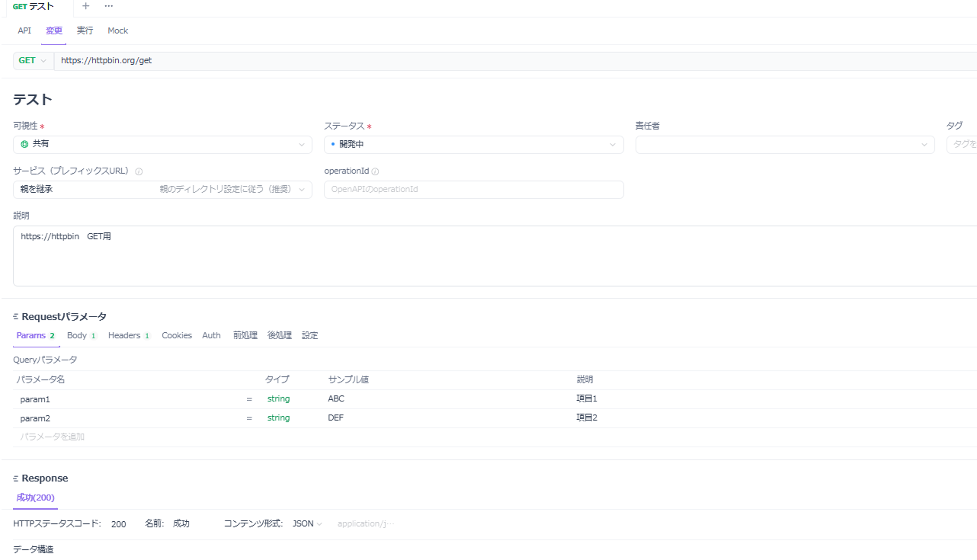Collapse the Response section icon

pos(16,478)
